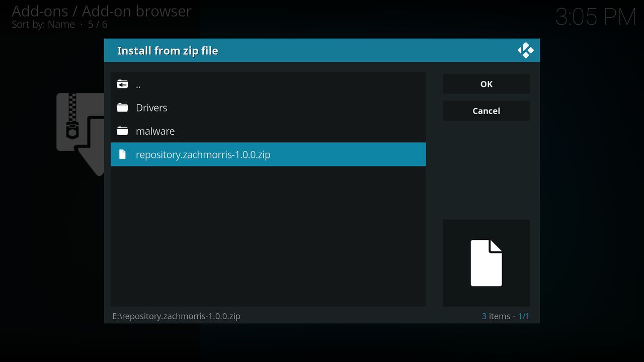Click the 'Install from zip file' title
Screen dimensions: 644x362
(168, 51)
